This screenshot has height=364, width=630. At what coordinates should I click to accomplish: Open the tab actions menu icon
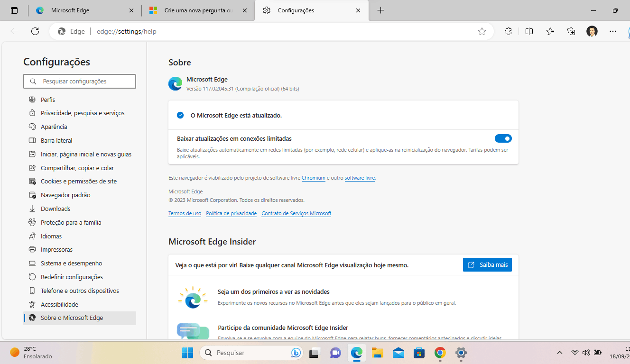14,10
